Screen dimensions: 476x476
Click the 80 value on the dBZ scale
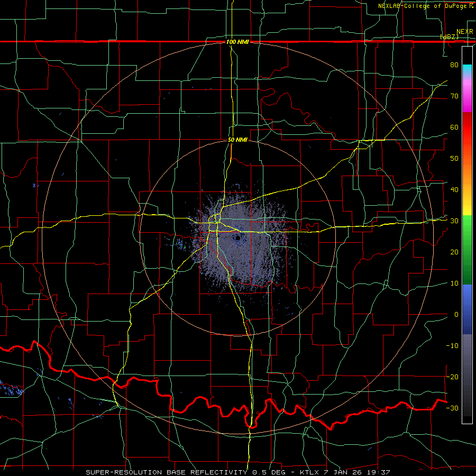(x=454, y=65)
